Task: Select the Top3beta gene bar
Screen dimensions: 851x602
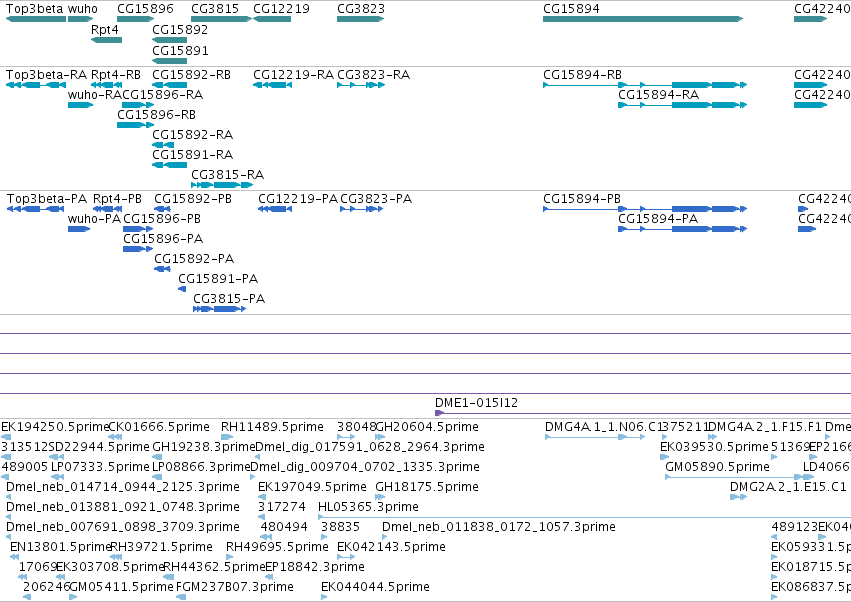Action: (36, 19)
